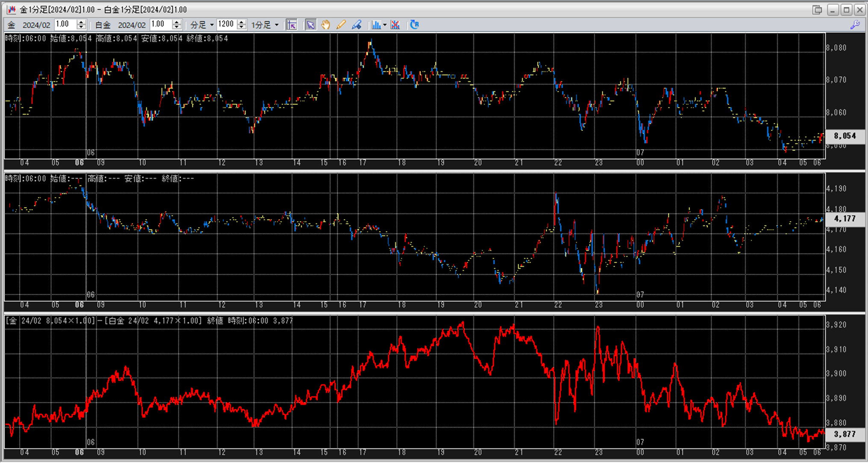Select the pencil drawing tool
868x463 pixels.
(341, 25)
